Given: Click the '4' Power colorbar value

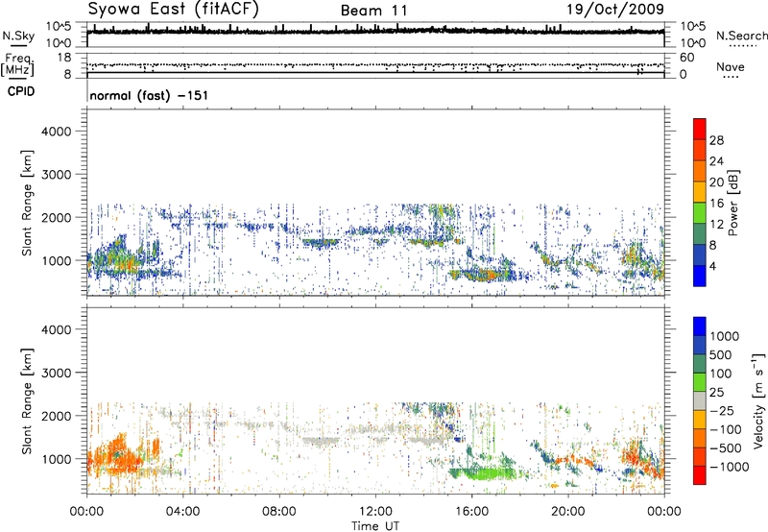Looking at the screenshot, I should click(x=712, y=266).
